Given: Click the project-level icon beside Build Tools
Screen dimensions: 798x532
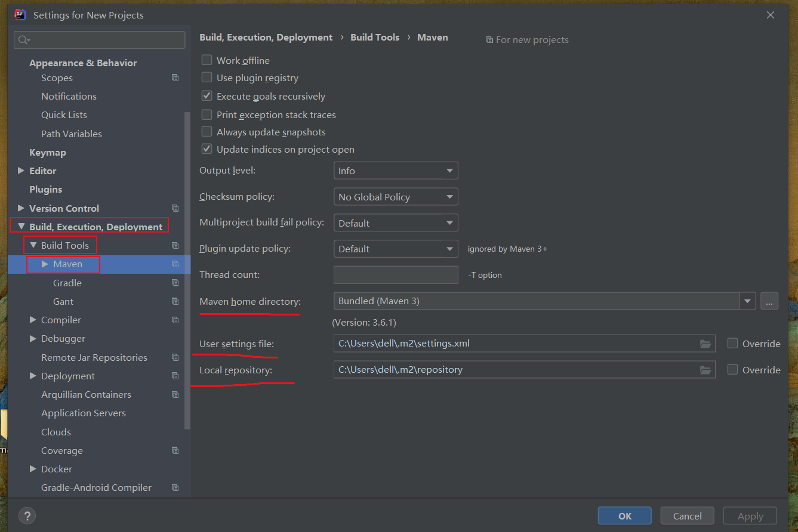Looking at the screenshot, I should point(175,245).
